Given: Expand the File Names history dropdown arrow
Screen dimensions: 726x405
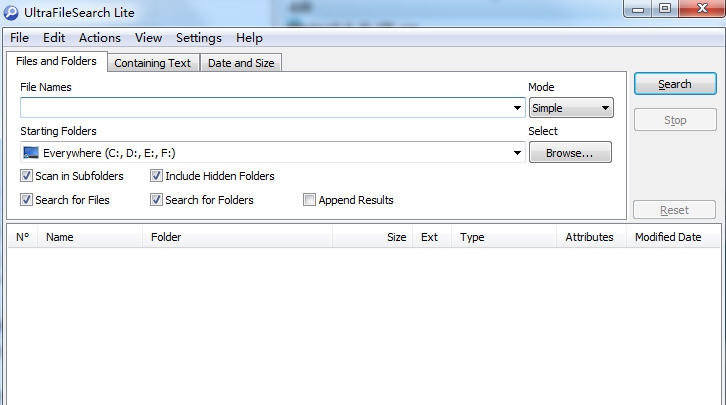Looking at the screenshot, I should pyautogui.click(x=517, y=108).
